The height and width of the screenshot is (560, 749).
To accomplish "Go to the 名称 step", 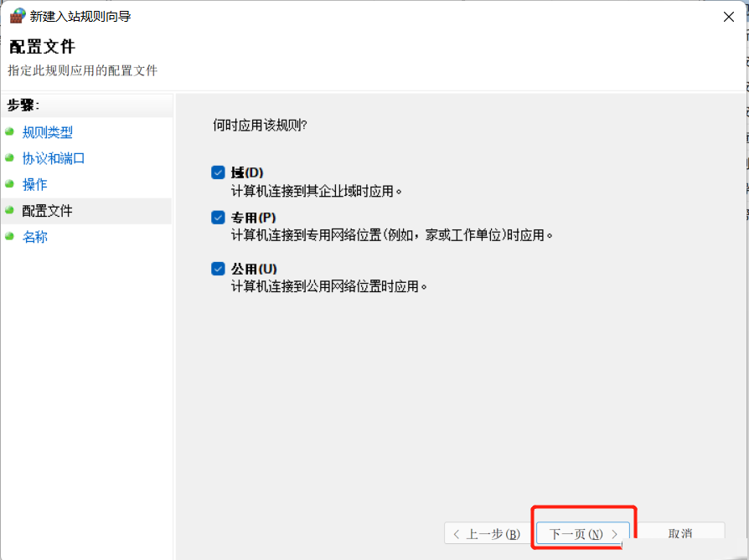I will coord(35,237).
